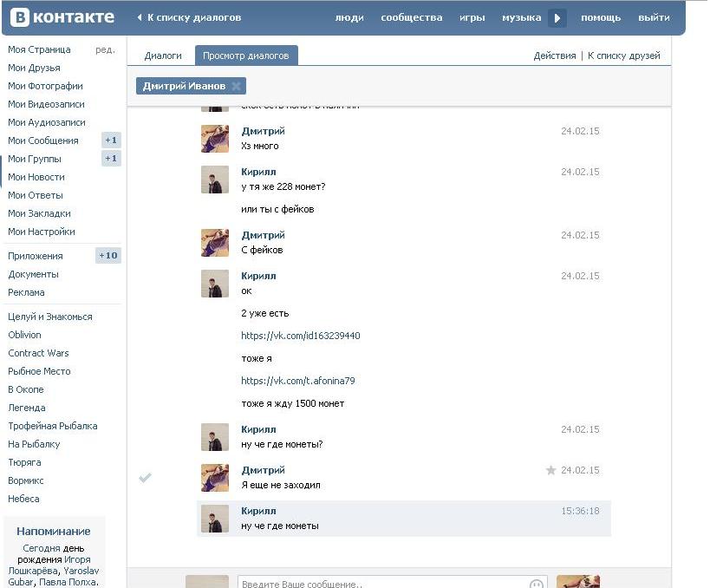Open Мои Друзья
Viewport: 710px width, 588px height.
34,68
